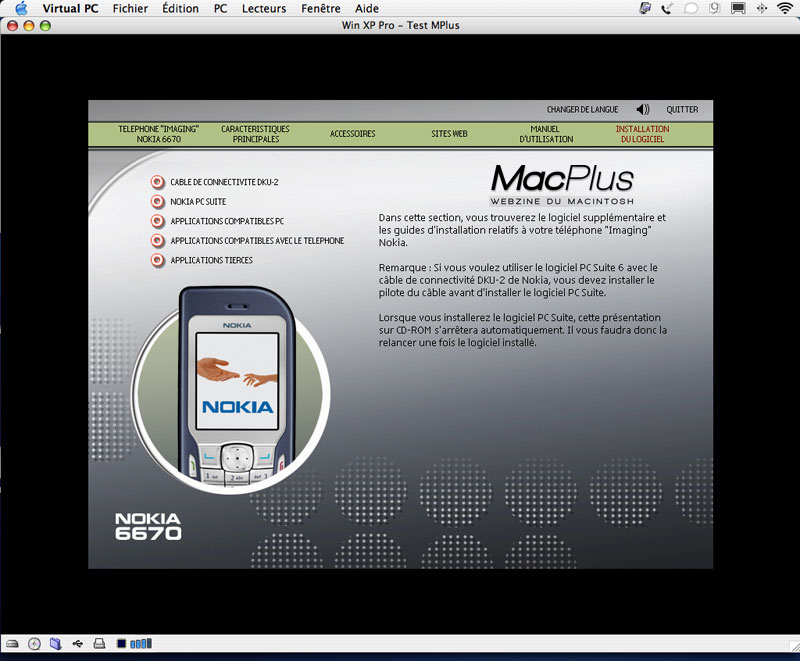Image resolution: width=800 pixels, height=661 pixels.
Task: Click the printer status icon
Action: tap(99, 644)
